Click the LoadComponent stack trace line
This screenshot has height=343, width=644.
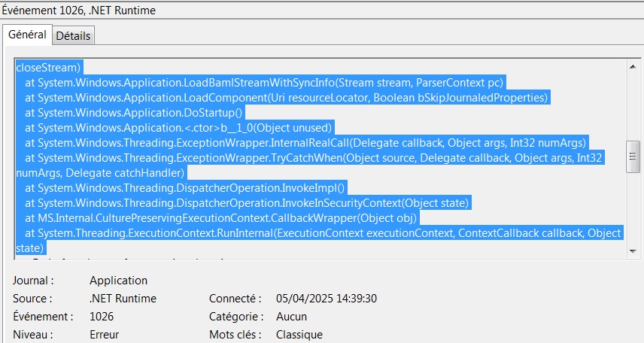click(x=287, y=98)
